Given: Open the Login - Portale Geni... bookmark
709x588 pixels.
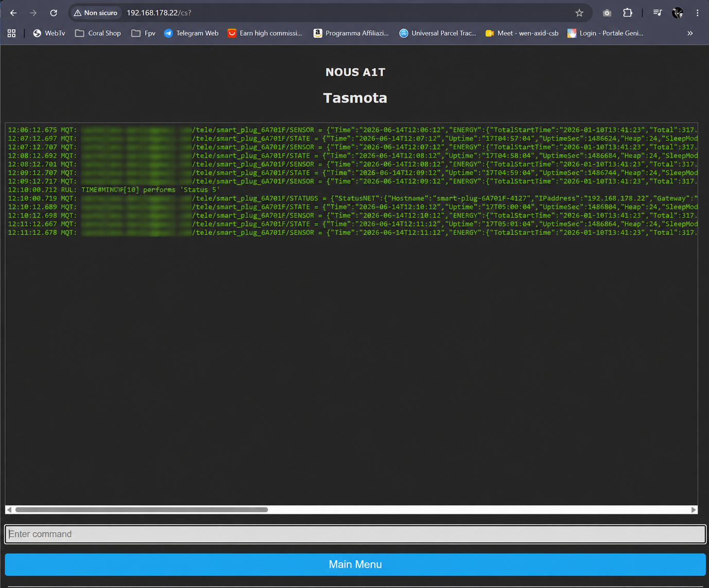Looking at the screenshot, I should 606,33.
